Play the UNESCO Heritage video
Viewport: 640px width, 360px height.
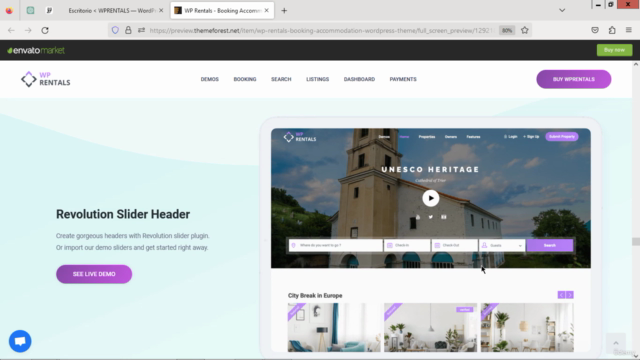(431, 198)
